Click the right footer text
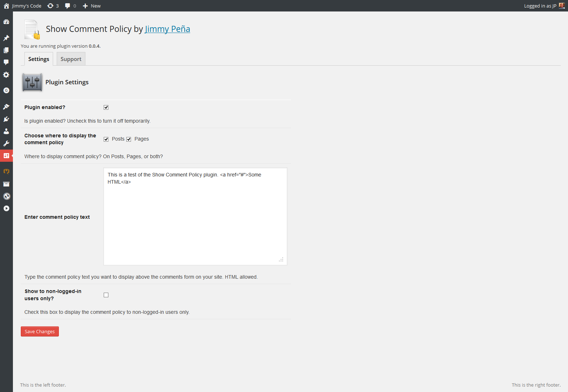The height and width of the screenshot is (392, 568). (536, 385)
